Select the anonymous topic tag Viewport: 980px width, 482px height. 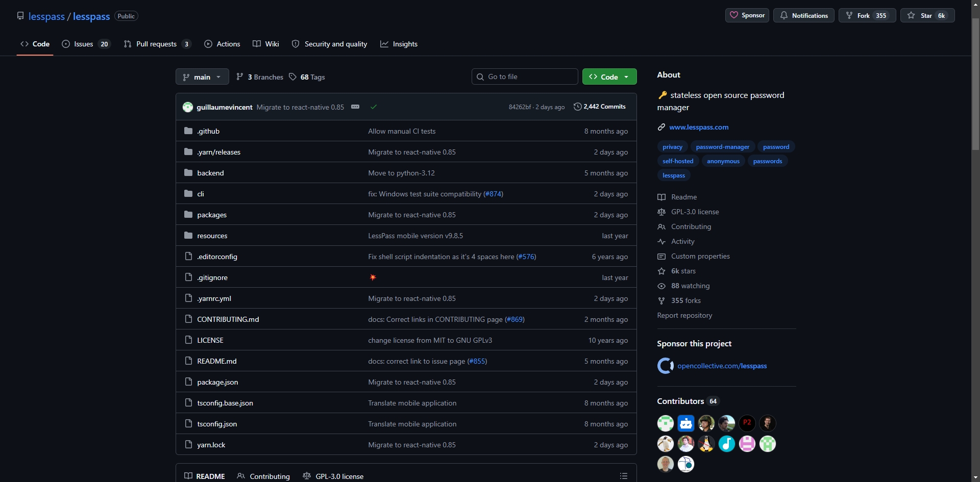point(723,161)
